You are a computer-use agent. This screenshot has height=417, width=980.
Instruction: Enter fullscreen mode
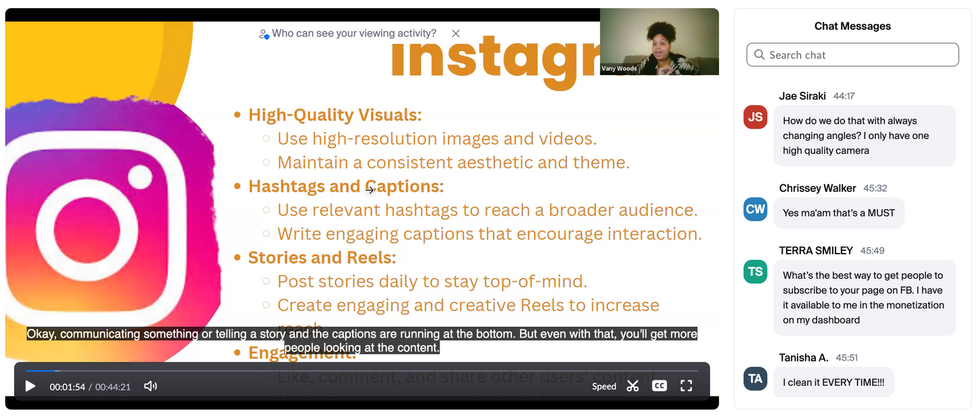point(686,386)
